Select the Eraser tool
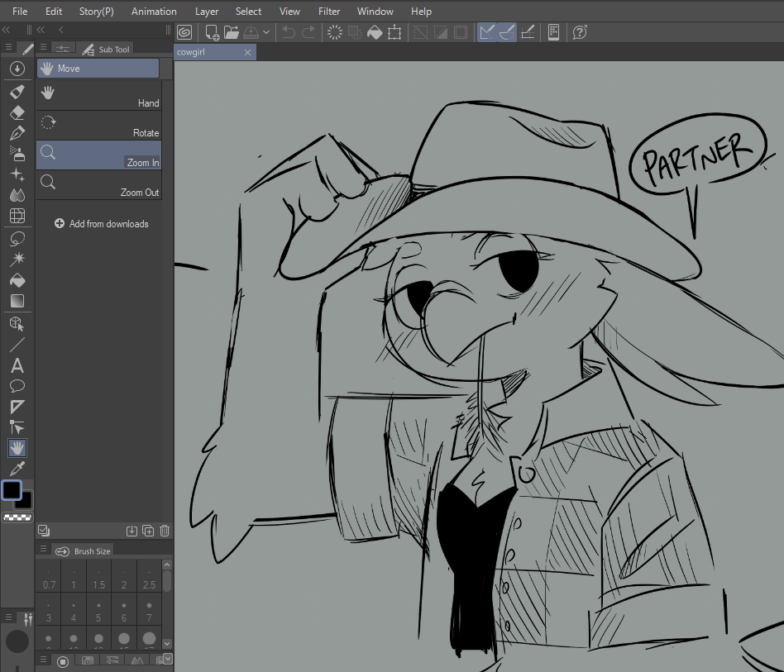This screenshot has width=784, height=672. tap(17, 112)
